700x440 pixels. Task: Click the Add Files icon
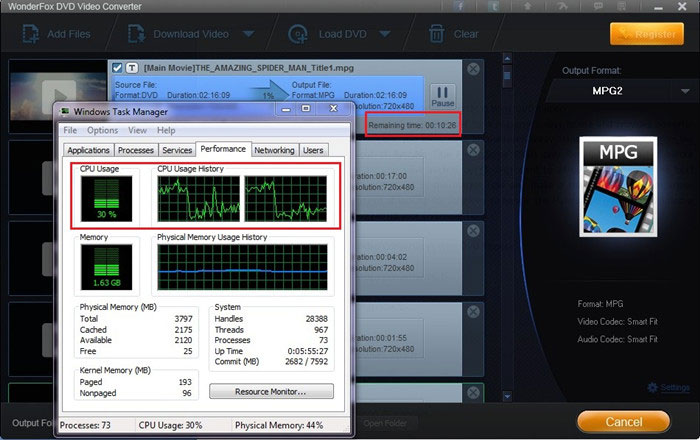30,34
